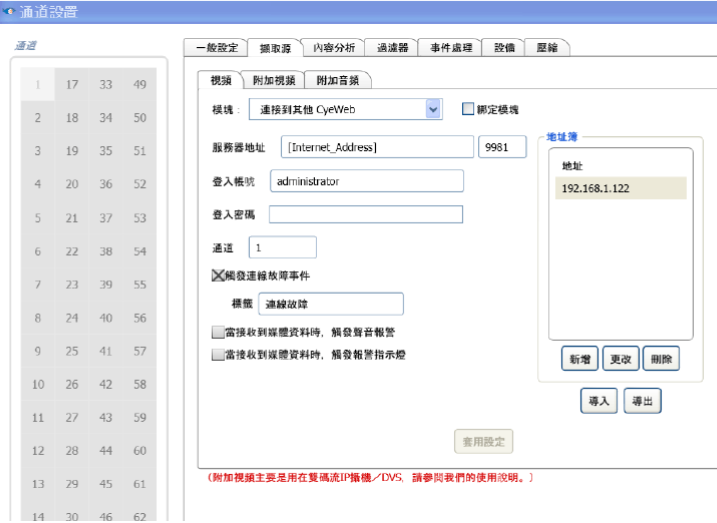Switch to the 一般設定 tab
Image resolution: width=717 pixels, height=523 pixels.
(215, 47)
